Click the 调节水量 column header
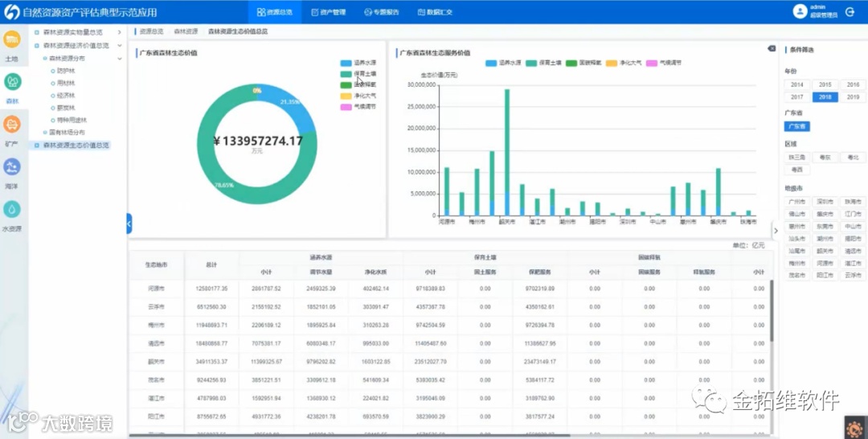 click(x=321, y=272)
